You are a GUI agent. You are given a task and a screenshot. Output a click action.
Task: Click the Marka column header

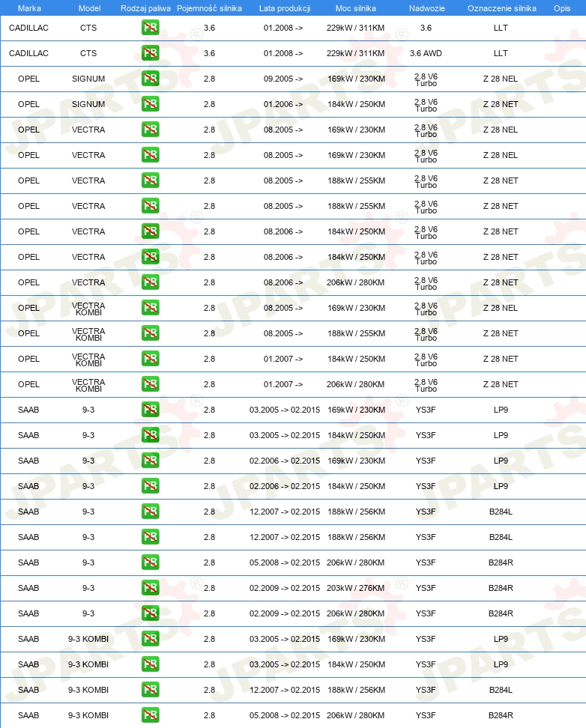click(x=29, y=8)
